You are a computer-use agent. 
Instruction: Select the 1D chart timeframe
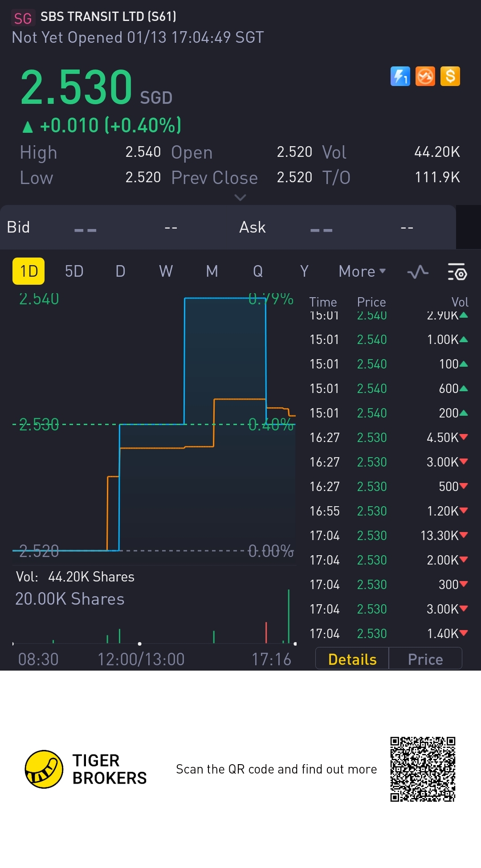[29, 271]
